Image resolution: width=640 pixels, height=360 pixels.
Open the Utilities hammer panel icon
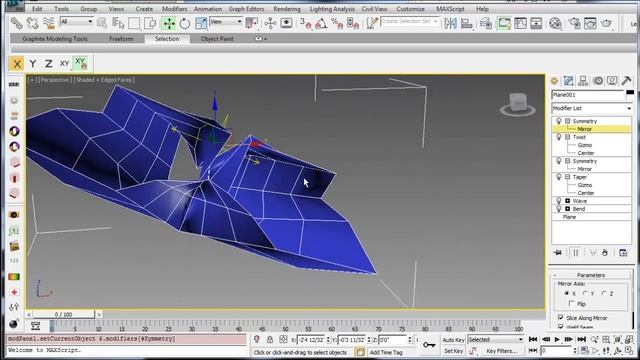coord(626,81)
